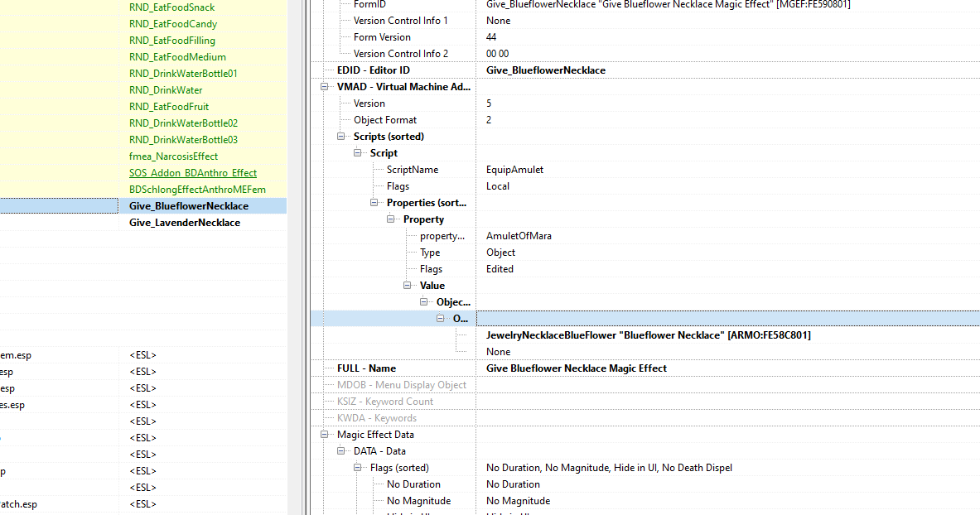Collapse the Script node showing EquipAmulet

click(357, 152)
